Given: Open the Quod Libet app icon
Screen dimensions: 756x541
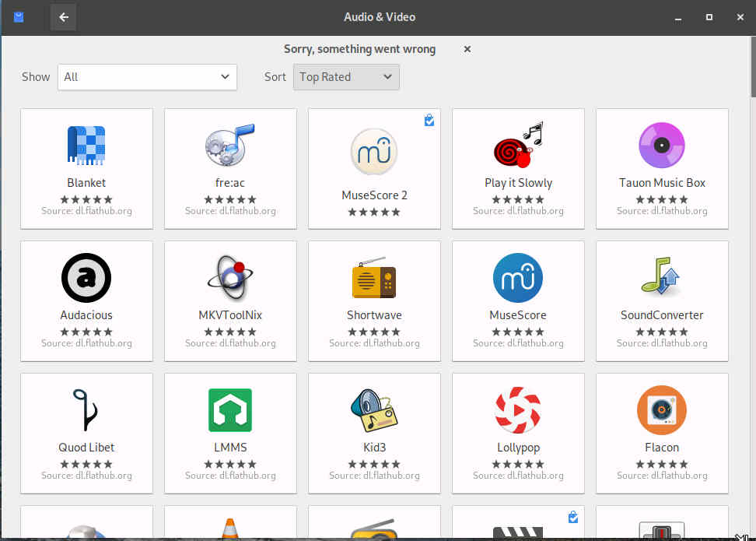Looking at the screenshot, I should 86,410.
